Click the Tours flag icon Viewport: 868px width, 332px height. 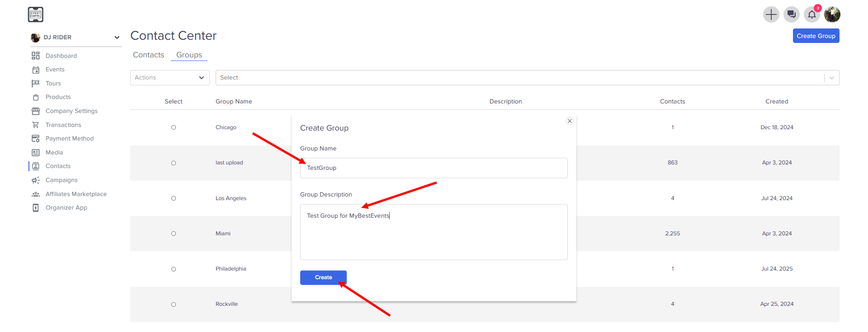tap(36, 84)
